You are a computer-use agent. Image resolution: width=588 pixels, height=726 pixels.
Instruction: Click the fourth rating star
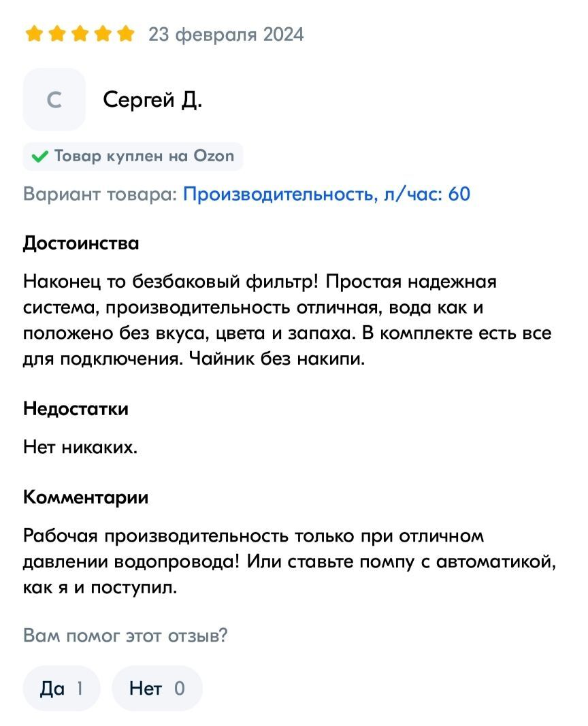click(x=102, y=34)
